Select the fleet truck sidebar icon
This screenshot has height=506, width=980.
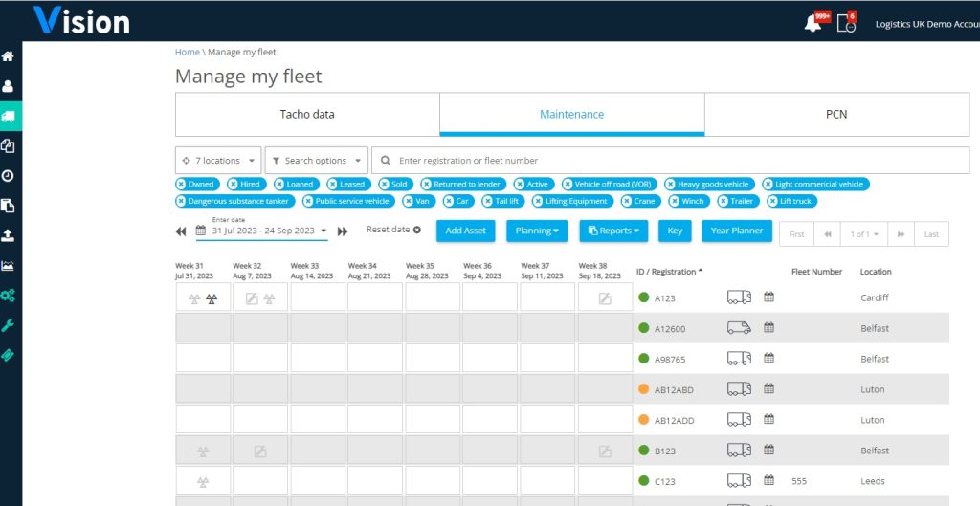point(8,116)
